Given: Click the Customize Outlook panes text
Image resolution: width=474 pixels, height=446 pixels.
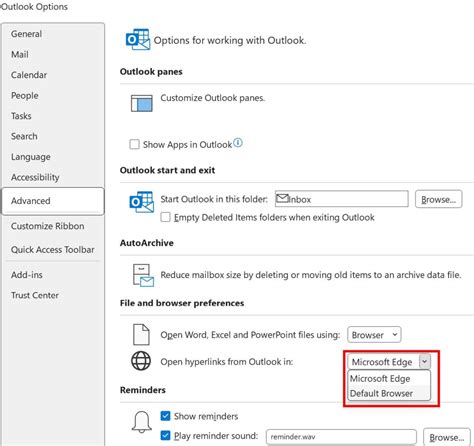Looking at the screenshot, I should pos(213,98).
